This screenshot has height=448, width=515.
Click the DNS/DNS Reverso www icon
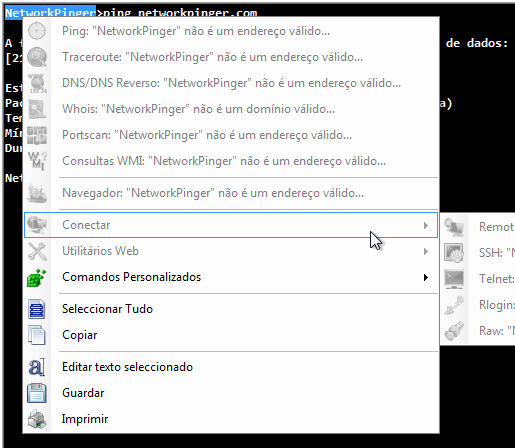click(x=37, y=83)
